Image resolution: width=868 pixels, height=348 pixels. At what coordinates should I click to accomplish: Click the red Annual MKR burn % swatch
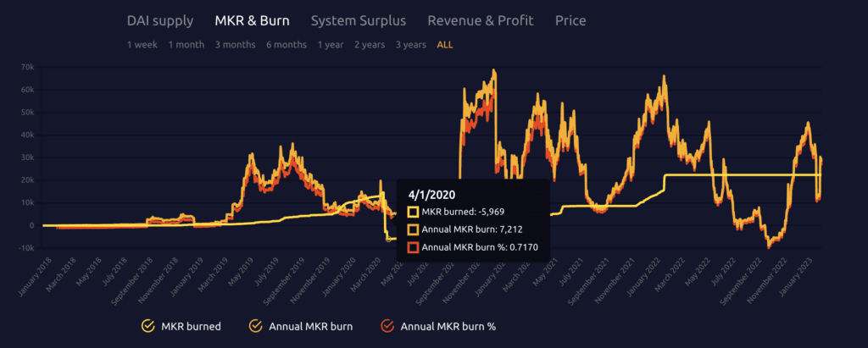413,247
